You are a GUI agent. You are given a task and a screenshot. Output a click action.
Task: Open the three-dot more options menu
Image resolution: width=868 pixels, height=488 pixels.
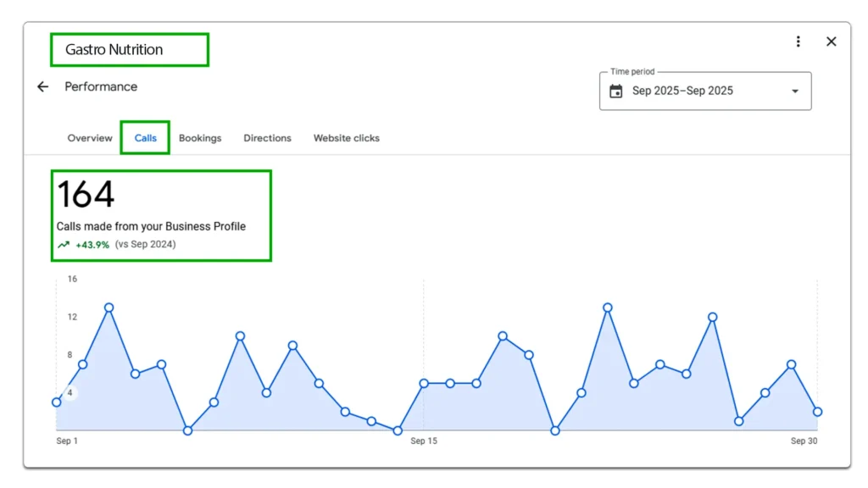798,42
